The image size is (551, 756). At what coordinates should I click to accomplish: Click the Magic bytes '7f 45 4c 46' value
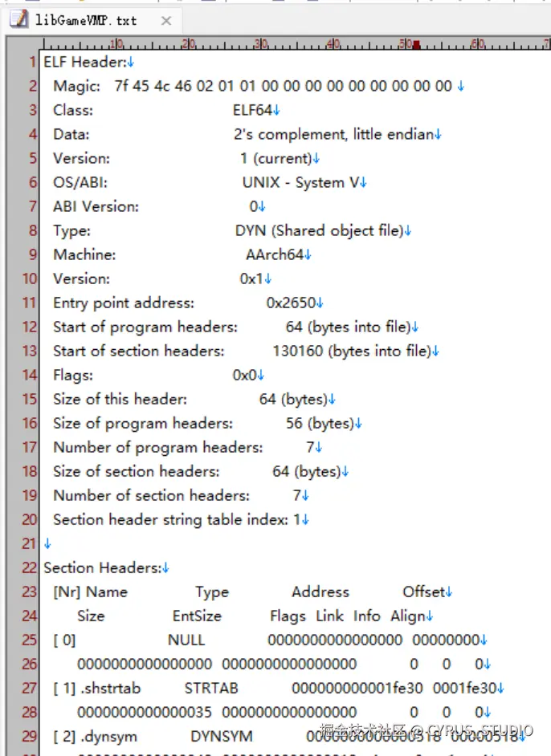153,86
